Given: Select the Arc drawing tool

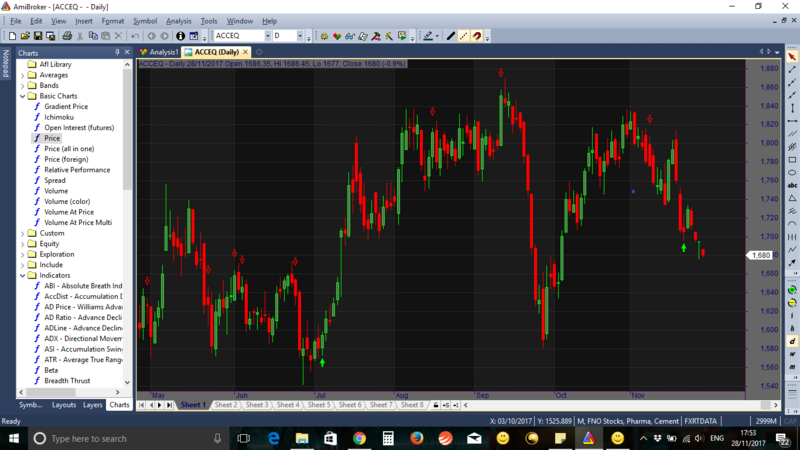Looking at the screenshot, I should click(x=792, y=223).
